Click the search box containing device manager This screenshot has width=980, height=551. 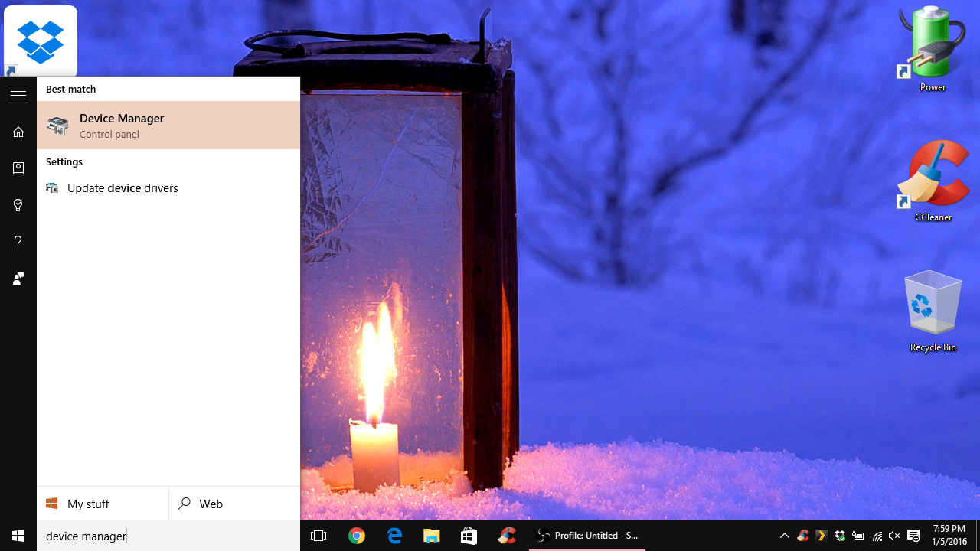pos(168,536)
